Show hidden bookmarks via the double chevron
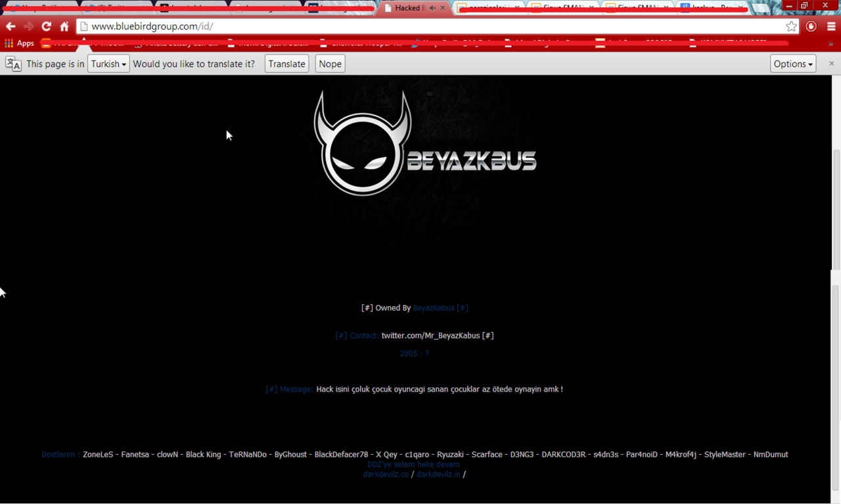The width and height of the screenshot is (841, 504). pyautogui.click(x=831, y=44)
